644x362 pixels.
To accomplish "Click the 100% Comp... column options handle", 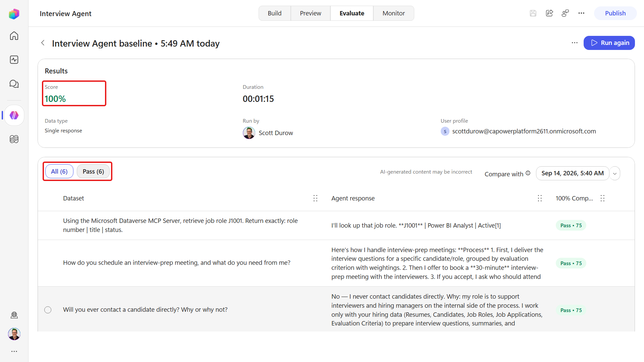I will (602, 198).
